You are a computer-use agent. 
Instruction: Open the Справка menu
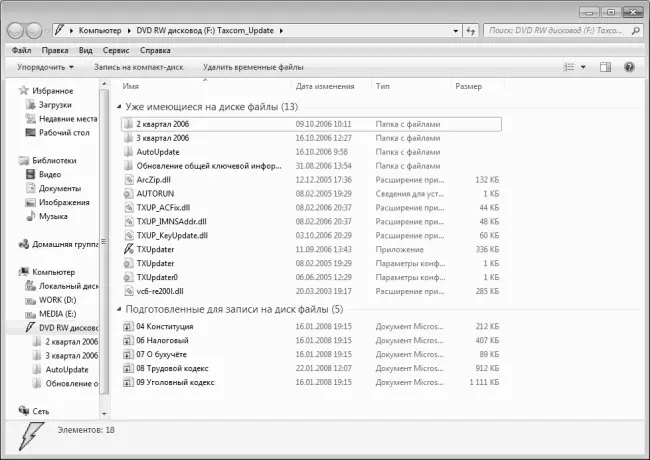pyautogui.click(x=155, y=50)
